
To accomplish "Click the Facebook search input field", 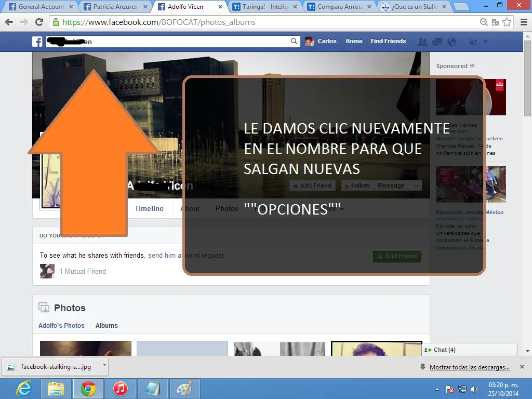I will point(173,42).
